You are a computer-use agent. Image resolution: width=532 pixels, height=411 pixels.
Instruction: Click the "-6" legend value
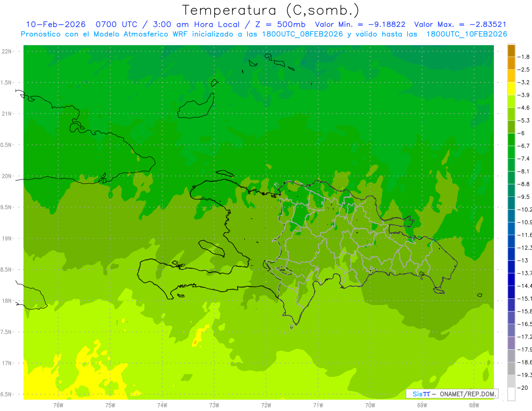click(521, 133)
